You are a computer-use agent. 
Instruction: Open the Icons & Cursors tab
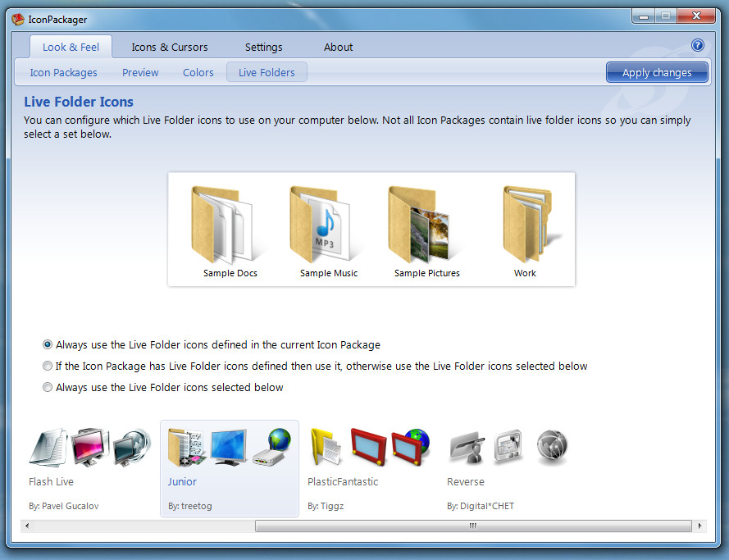tap(169, 47)
